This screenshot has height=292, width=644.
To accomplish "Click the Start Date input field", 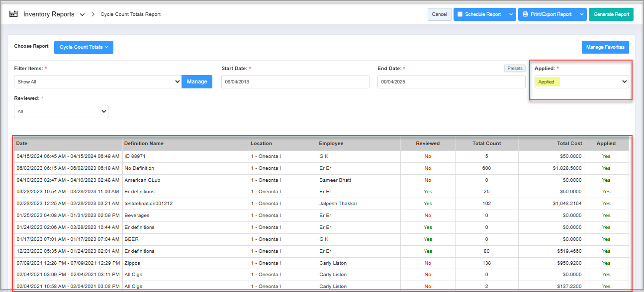I will pyautogui.click(x=295, y=82).
